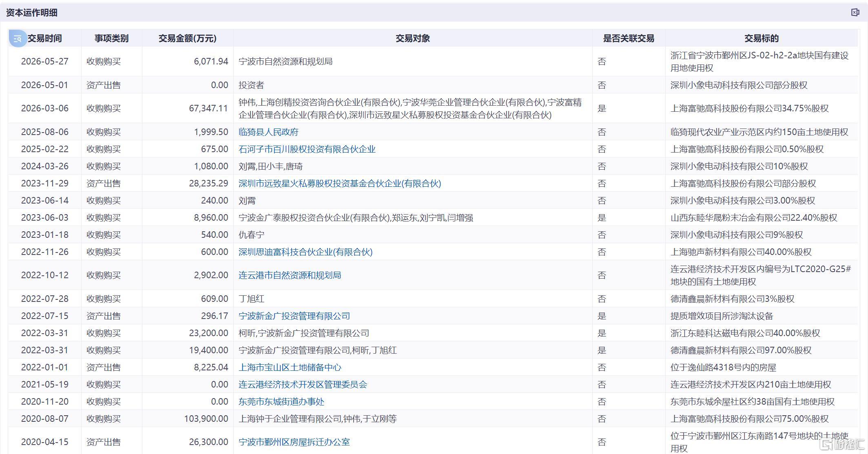The width and height of the screenshot is (868, 454).
Task: Select the amount cell 103,900.00
Action: [206, 419]
